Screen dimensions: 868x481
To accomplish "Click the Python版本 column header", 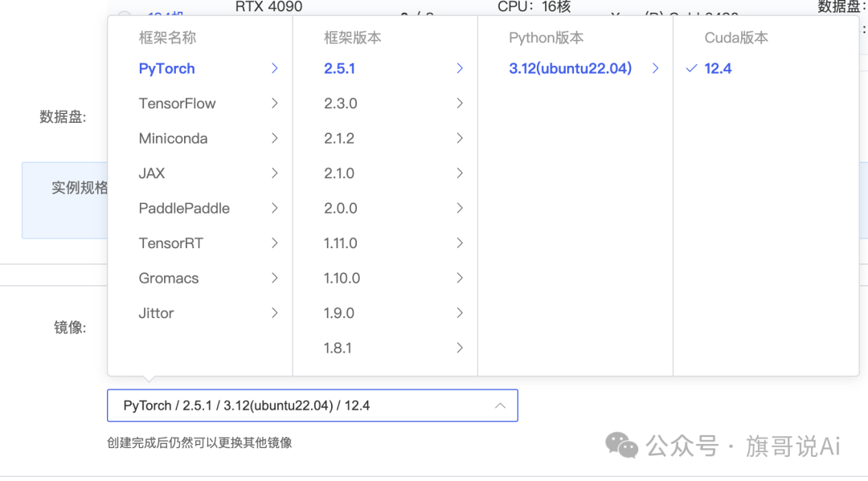I will [x=547, y=38].
